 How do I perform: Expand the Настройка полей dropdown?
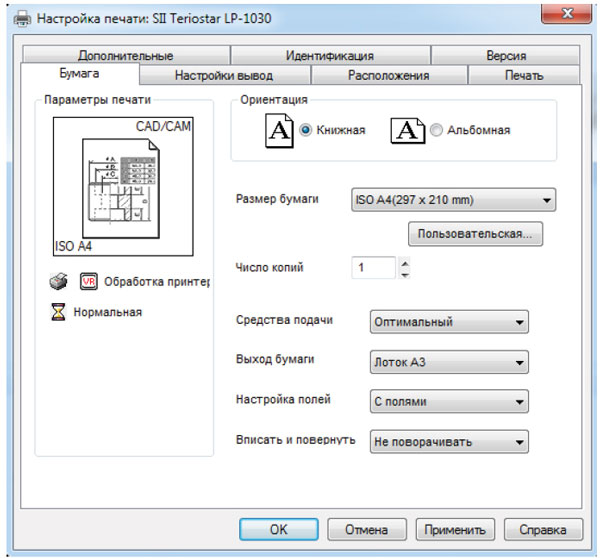[x=448, y=402]
